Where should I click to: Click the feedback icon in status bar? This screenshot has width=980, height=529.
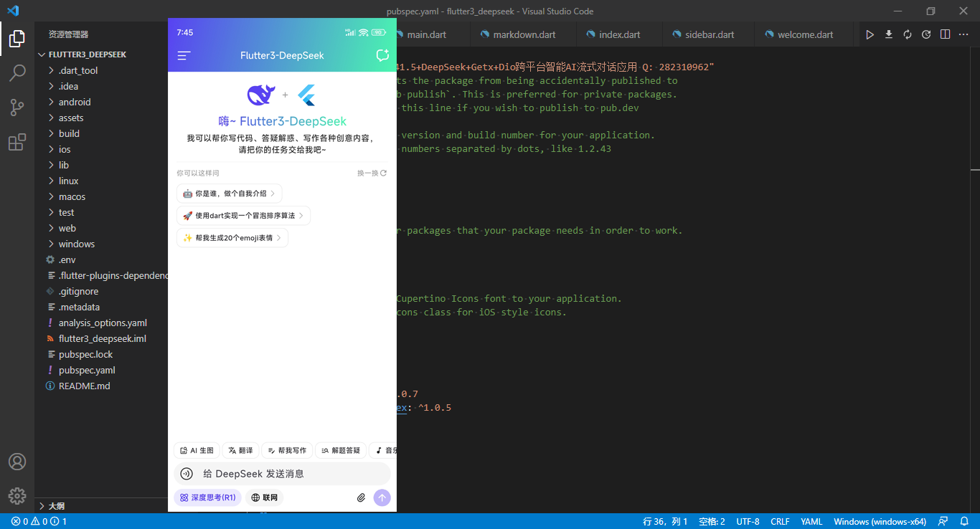click(x=943, y=521)
